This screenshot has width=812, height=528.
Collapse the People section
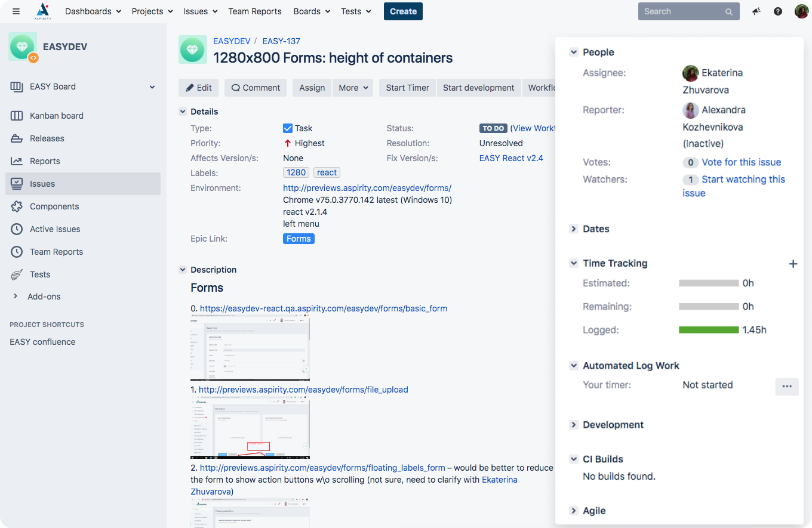(574, 53)
